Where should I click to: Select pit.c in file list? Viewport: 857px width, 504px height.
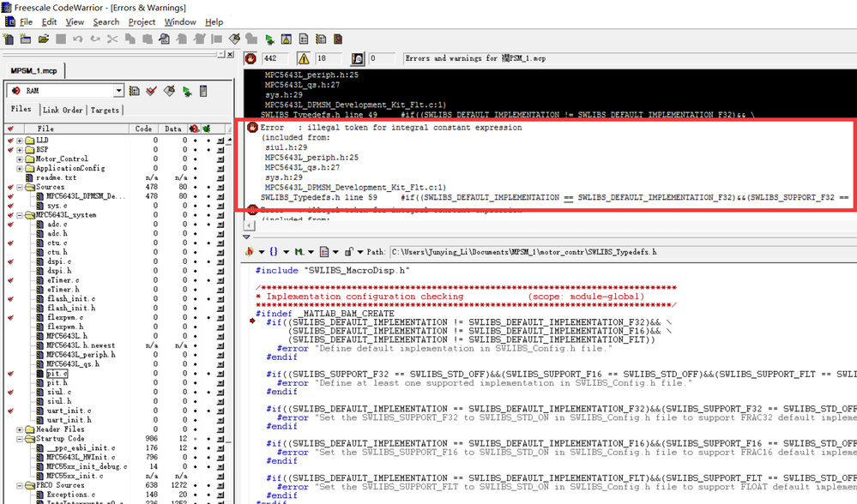pos(57,374)
